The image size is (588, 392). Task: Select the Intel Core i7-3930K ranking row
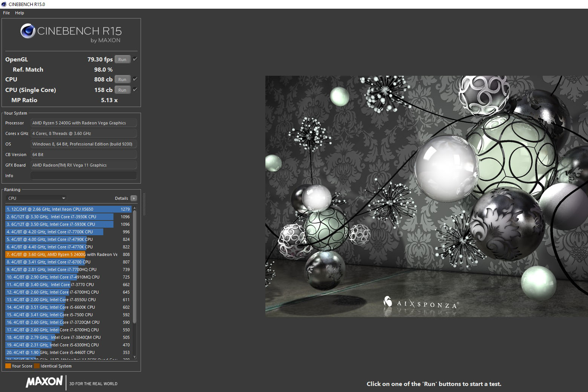68,217
